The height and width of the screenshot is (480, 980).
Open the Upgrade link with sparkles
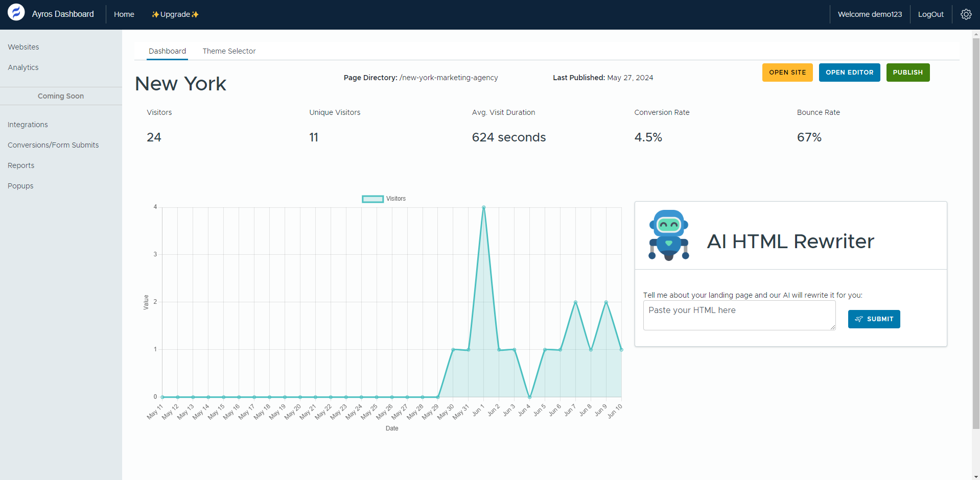click(175, 14)
